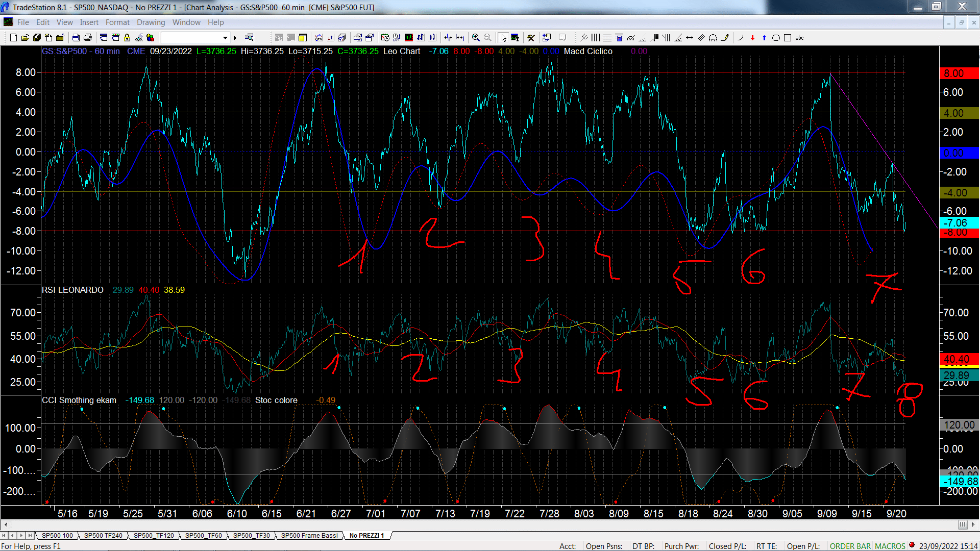Select the pencil trendline tool
980x551 pixels.
pos(725,38)
